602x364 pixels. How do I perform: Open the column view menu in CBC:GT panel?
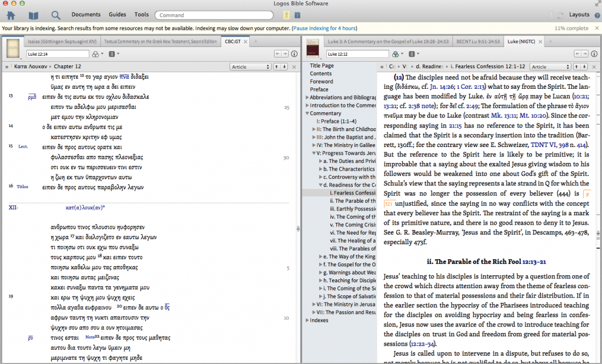click(113, 54)
